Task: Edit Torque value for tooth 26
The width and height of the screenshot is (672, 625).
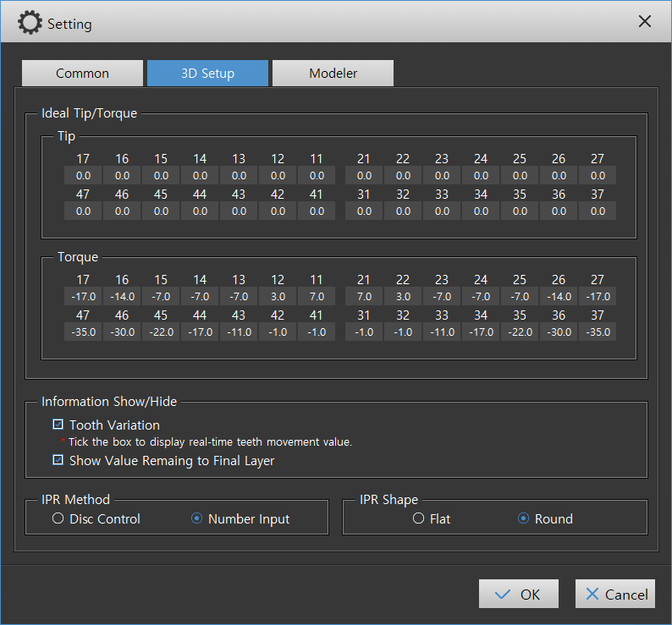Action: point(559,297)
